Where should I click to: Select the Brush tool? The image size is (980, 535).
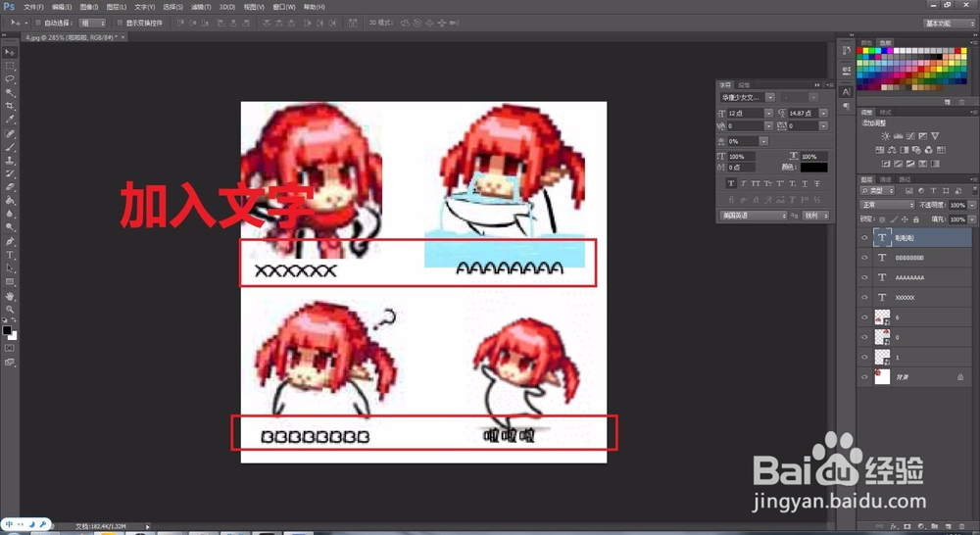10,148
